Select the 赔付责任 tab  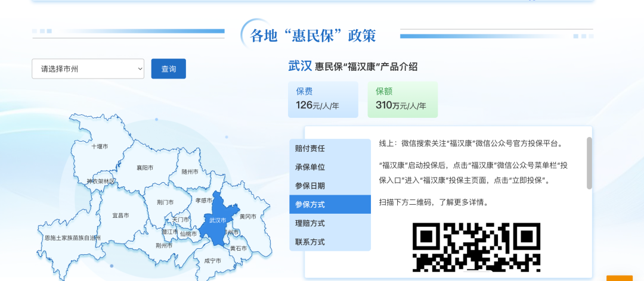[x=330, y=148]
